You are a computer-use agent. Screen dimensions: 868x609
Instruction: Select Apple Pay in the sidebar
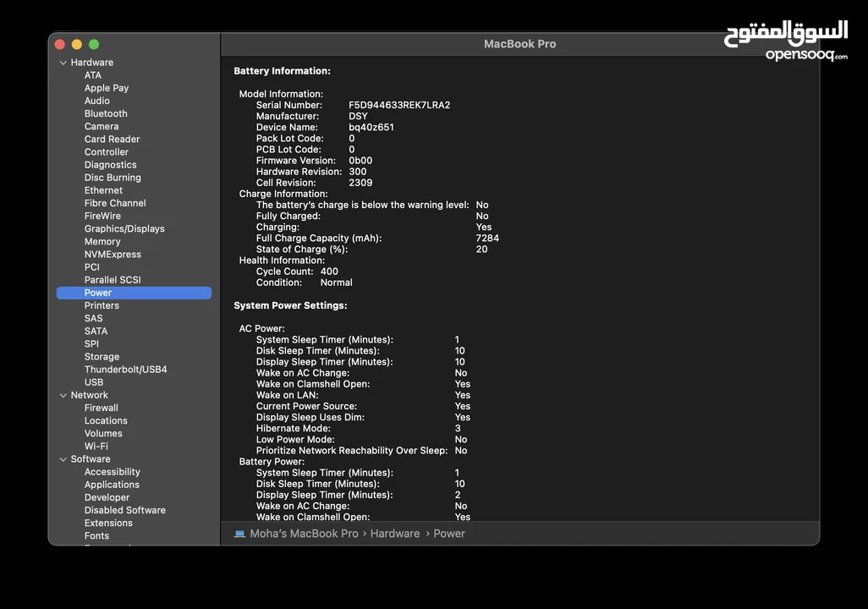[107, 88]
